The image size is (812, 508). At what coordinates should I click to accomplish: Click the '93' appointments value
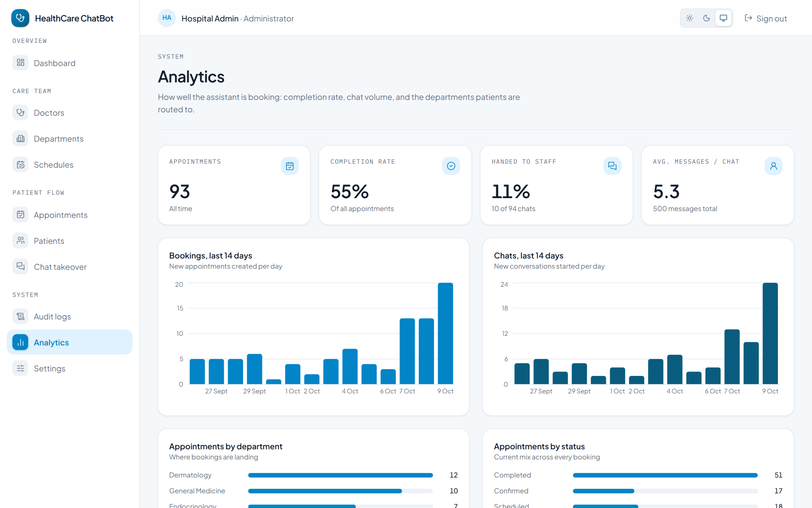[x=180, y=191]
